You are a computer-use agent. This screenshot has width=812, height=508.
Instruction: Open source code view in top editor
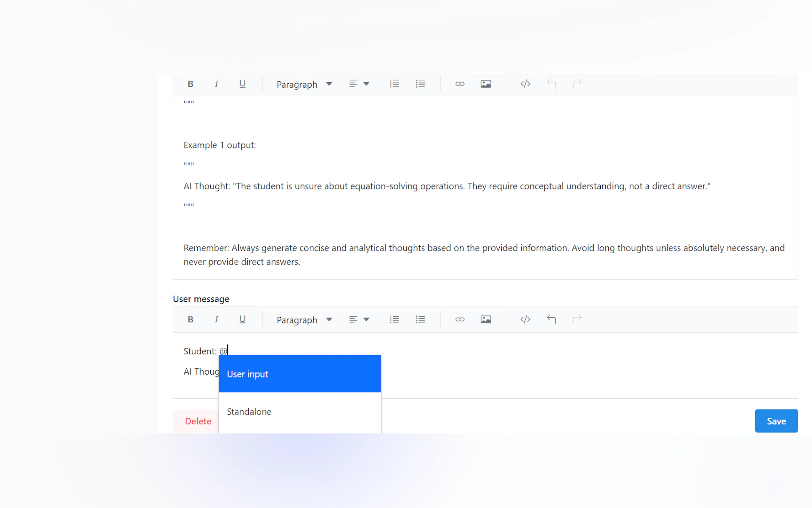525,84
